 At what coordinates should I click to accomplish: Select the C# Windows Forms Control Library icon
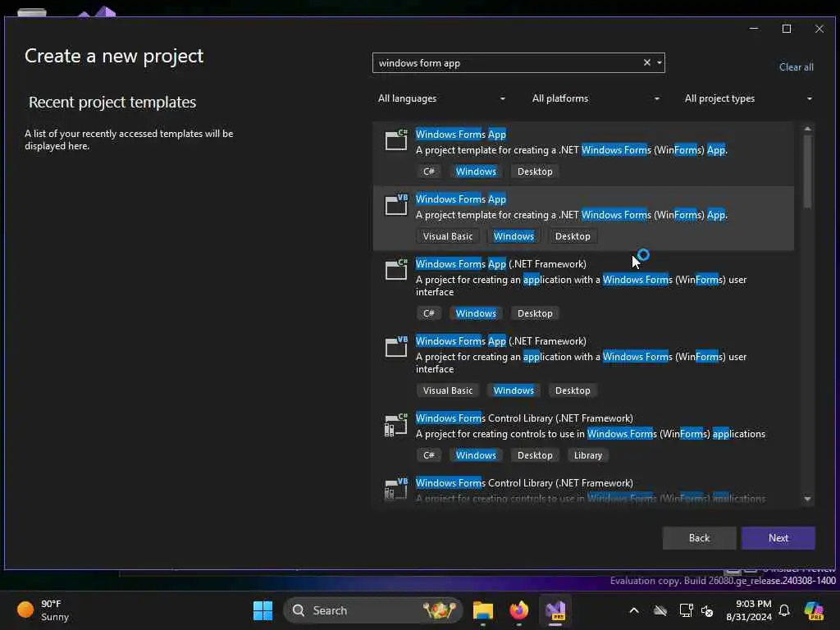396,425
